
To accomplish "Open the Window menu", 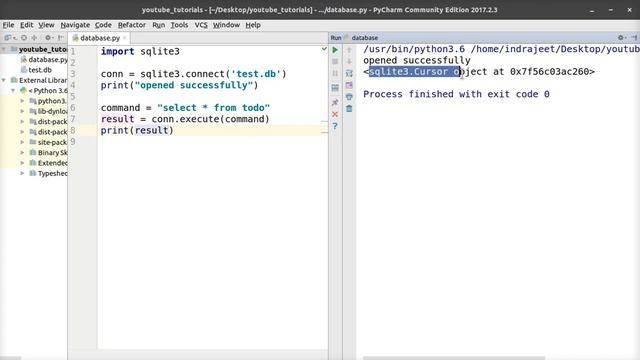I will (226, 25).
